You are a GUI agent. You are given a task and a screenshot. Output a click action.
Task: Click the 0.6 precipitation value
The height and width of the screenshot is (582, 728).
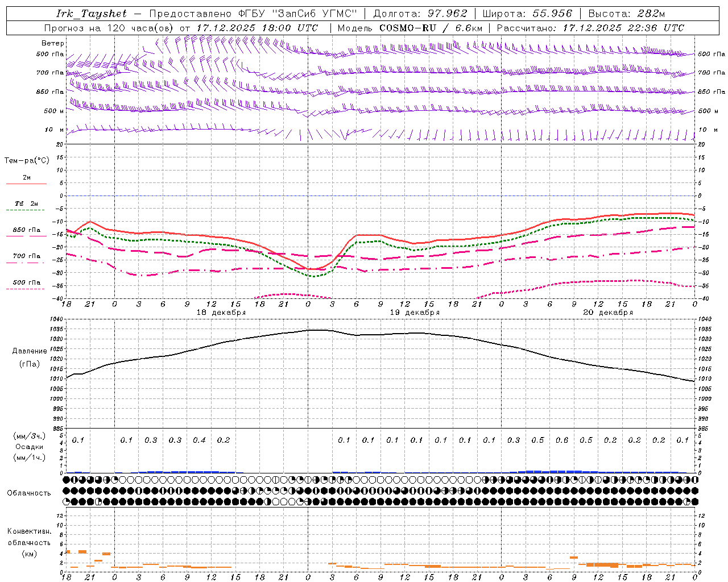tap(562, 440)
